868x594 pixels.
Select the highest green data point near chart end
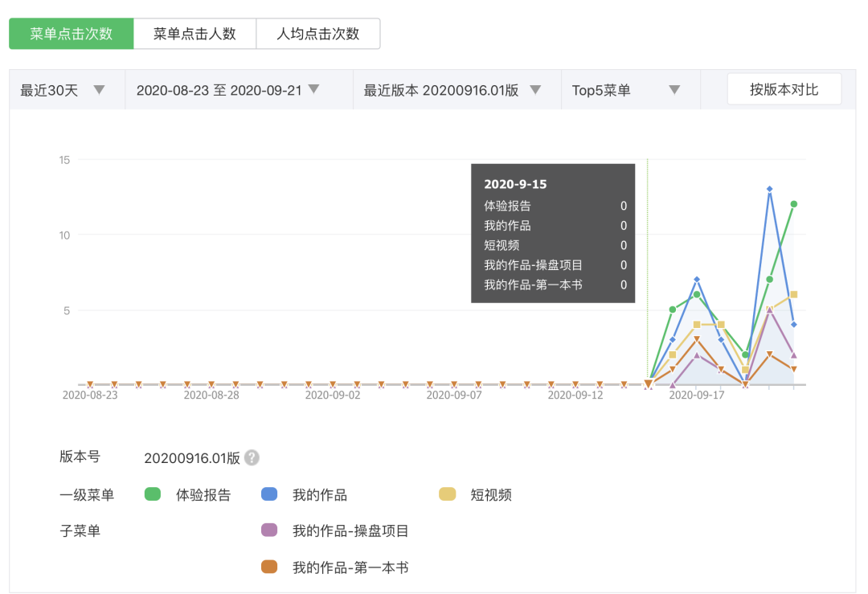click(x=795, y=204)
